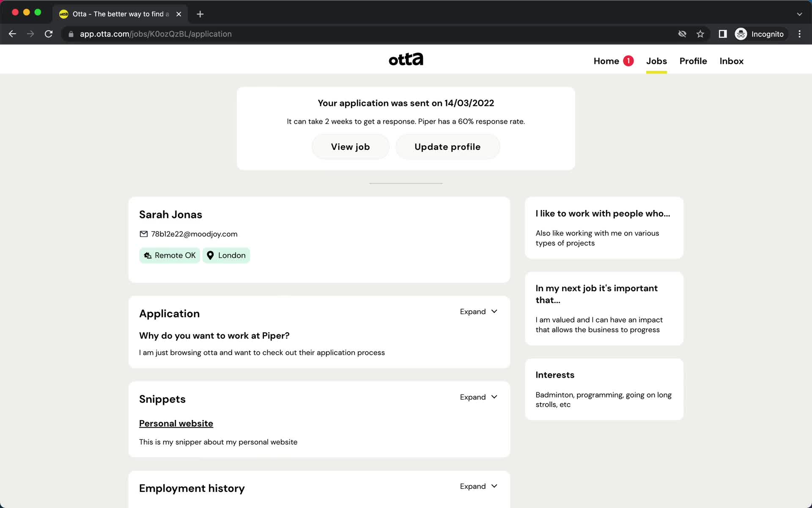
Task: Click the Inbox navigation icon
Action: (732, 61)
